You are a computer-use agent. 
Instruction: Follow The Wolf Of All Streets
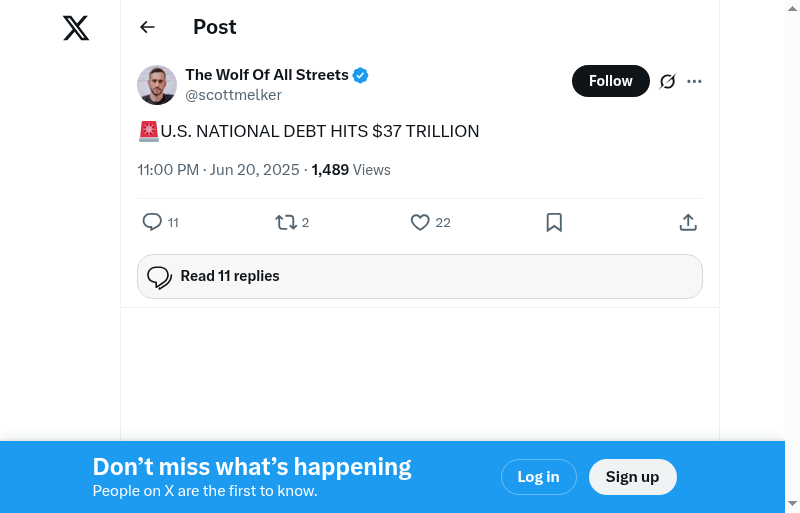610,81
